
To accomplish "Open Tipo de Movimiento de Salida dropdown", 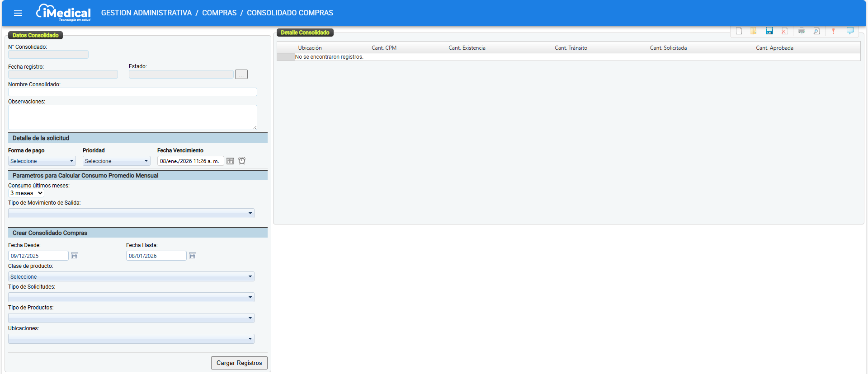I will point(131,213).
